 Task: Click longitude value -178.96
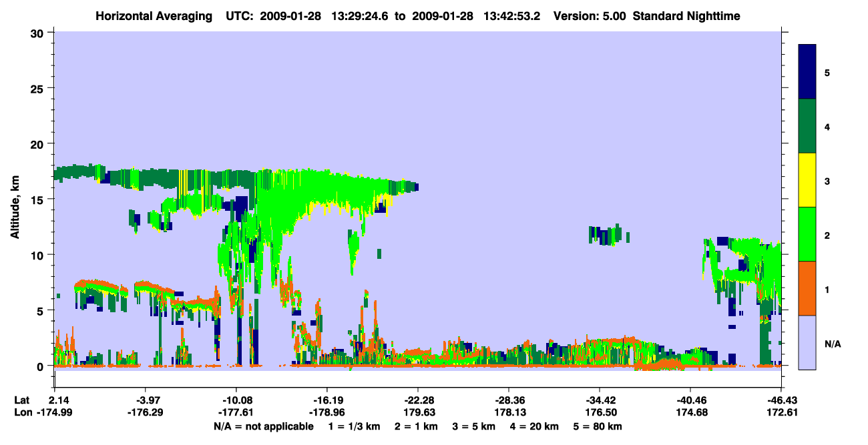pos(327,412)
